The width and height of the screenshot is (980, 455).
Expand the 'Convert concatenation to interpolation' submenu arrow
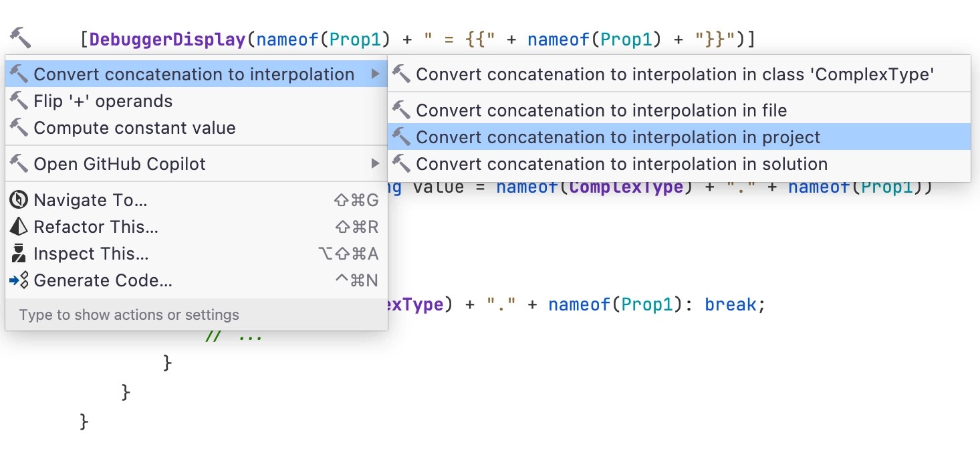[x=375, y=74]
